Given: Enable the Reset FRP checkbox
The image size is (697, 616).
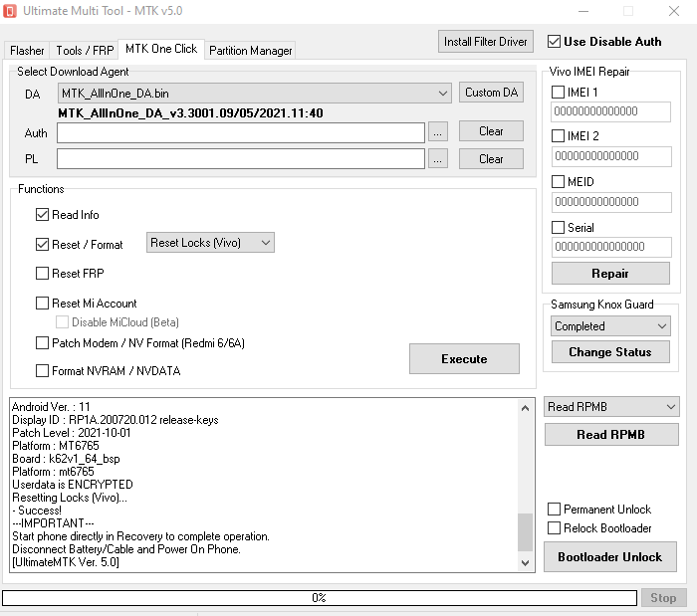Looking at the screenshot, I should pos(42,273).
